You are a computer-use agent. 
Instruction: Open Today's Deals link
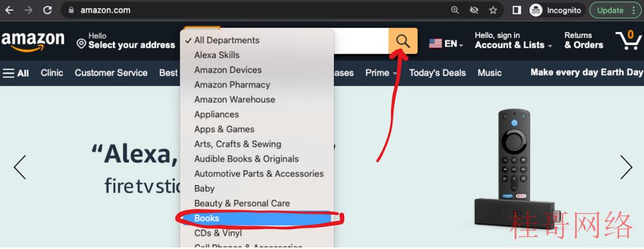point(437,73)
